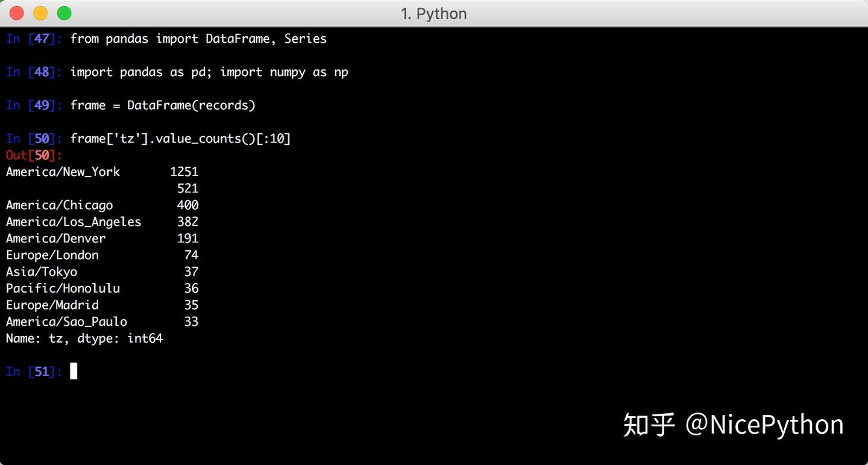This screenshot has height=465, width=868.
Task: Click the red close traffic light icon
Action: (x=16, y=11)
